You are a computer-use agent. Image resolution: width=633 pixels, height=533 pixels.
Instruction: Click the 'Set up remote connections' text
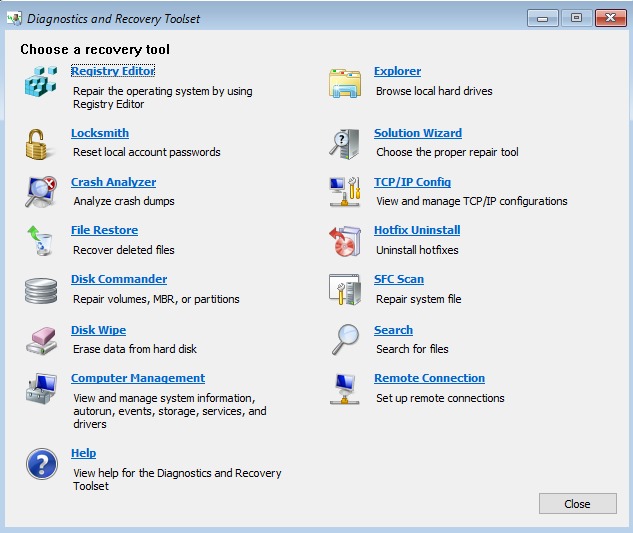440,398
